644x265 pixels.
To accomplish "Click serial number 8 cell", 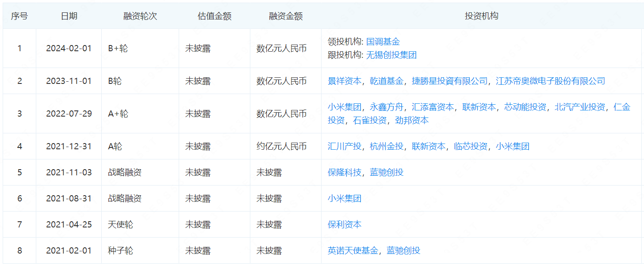I will pos(19,250).
